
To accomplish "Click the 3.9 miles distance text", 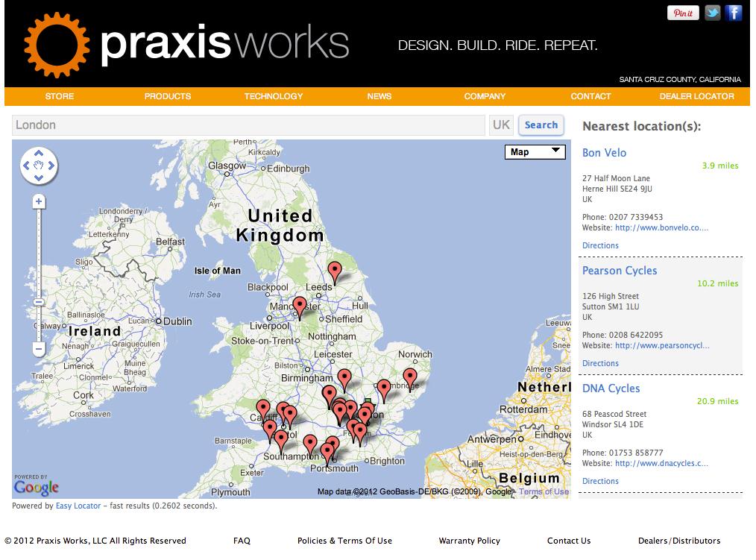I will point(719,166).
